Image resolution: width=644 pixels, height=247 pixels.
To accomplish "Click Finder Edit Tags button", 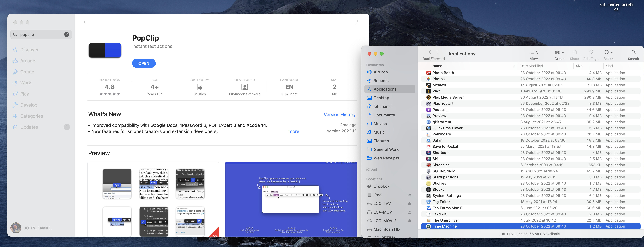I will coord(591,52).
